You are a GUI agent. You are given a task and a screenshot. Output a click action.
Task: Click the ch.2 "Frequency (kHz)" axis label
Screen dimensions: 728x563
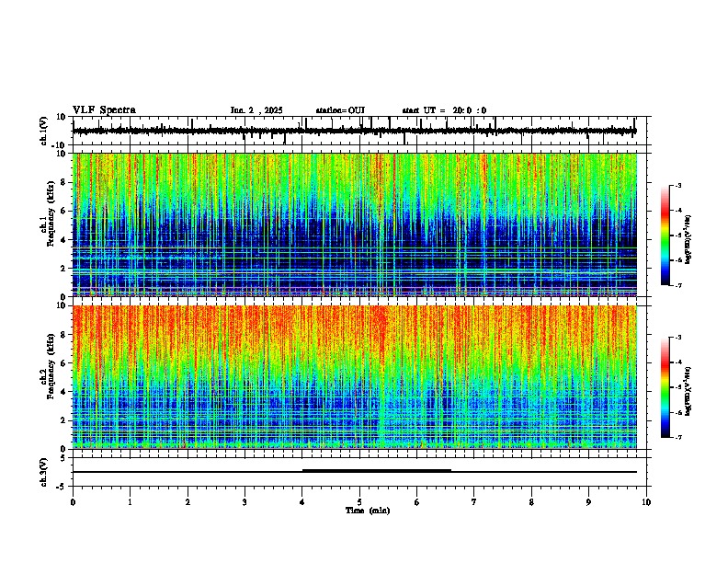click(x=51, y=366)
